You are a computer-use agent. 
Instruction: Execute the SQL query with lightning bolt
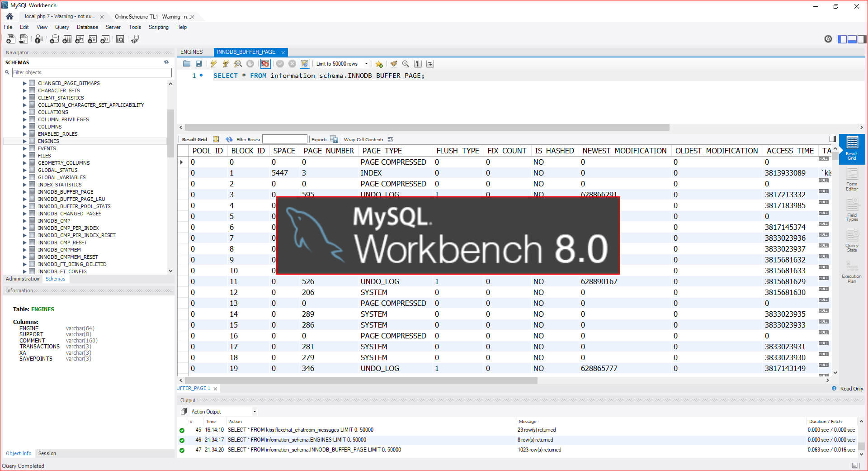[x=213, y=64]
